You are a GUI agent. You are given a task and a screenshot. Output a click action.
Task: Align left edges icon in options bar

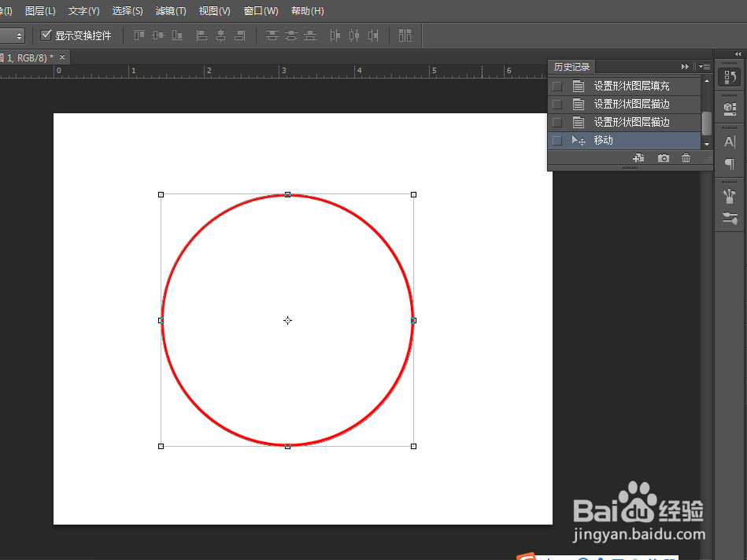[x=202, y=35]
